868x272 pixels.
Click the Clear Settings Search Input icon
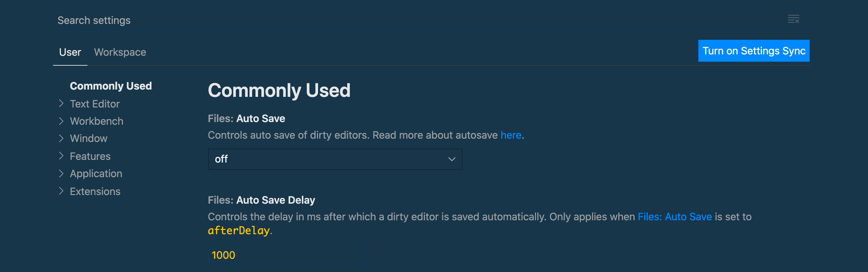tap(793, 19)
